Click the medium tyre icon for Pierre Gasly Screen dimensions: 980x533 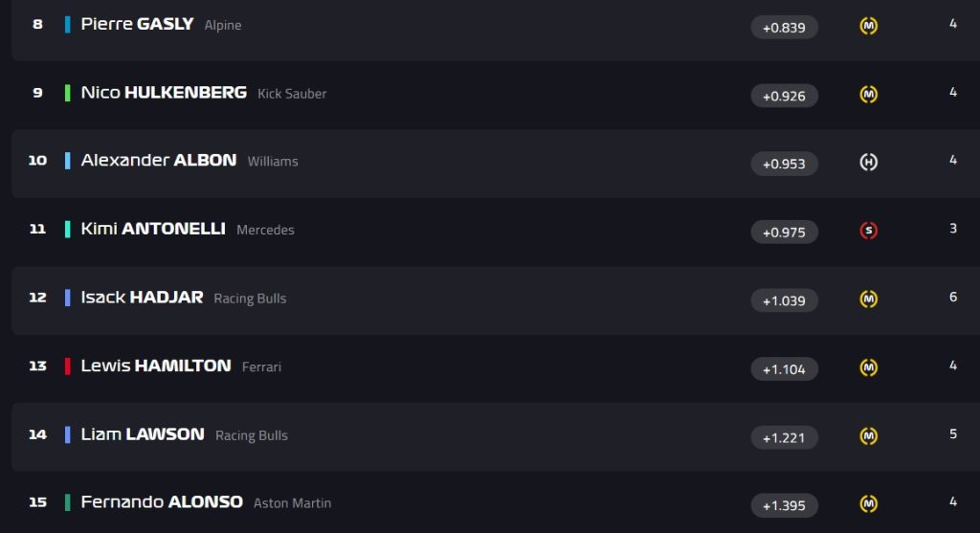(x=868, y=26)
